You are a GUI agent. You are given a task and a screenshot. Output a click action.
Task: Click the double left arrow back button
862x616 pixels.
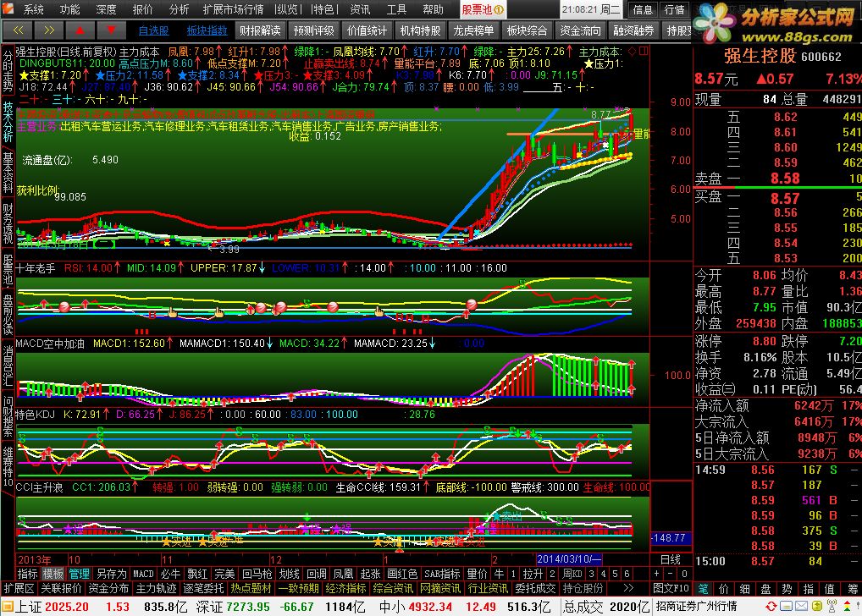tap(18, 30)
